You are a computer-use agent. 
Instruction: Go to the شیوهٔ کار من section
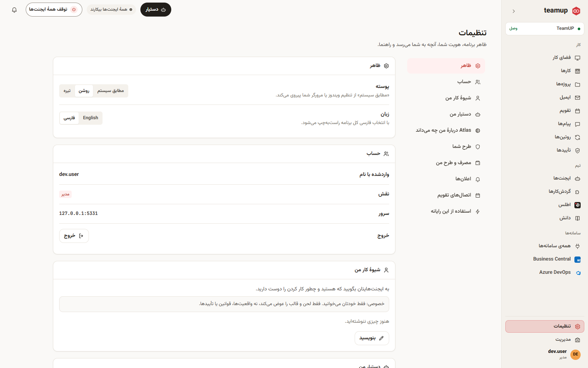click(446, 98)
